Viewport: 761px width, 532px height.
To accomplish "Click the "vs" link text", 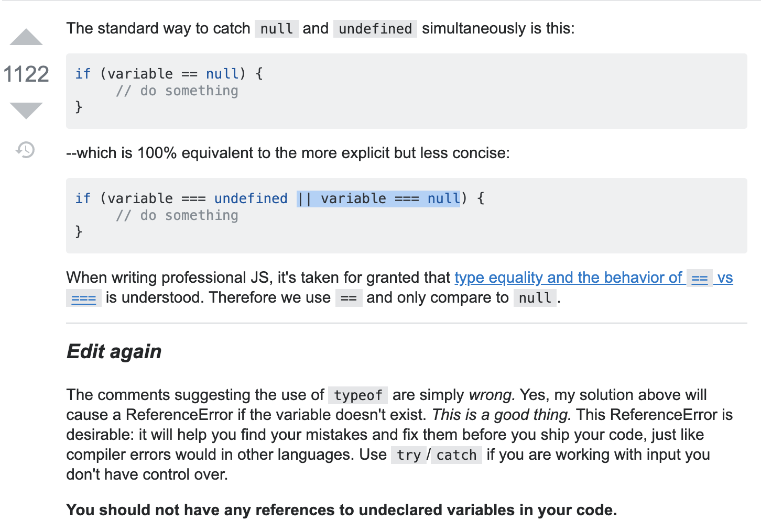I will [x=725, y=278].
